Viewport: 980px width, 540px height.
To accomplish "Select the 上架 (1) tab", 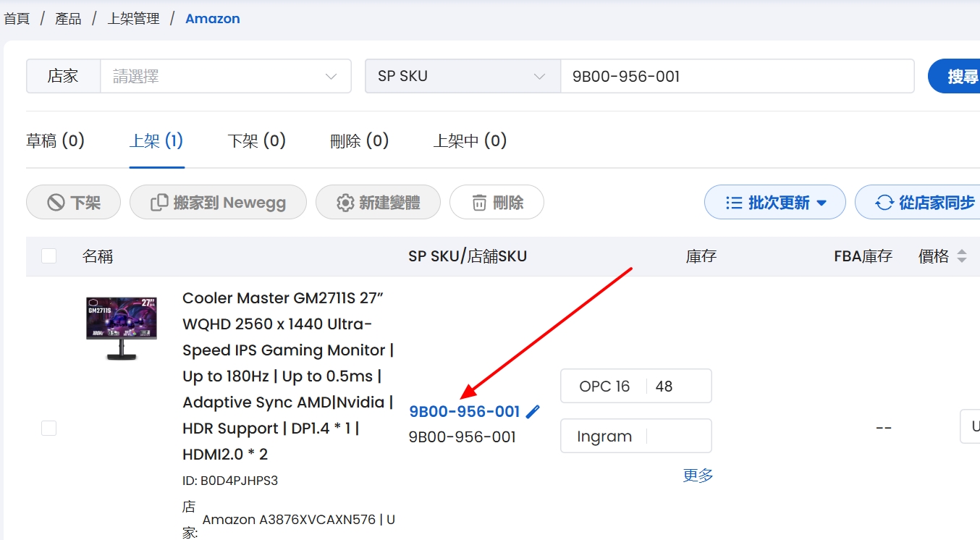I will 156,140.
